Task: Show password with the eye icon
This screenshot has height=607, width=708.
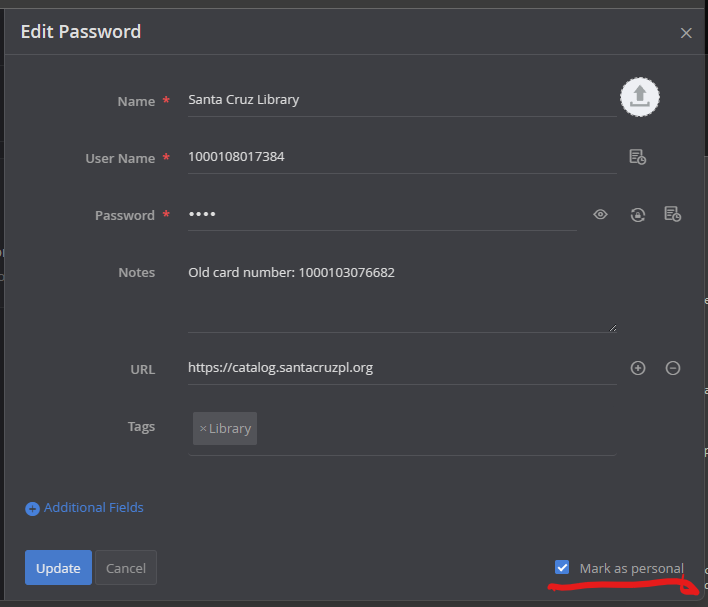Action: coord(600,214)
